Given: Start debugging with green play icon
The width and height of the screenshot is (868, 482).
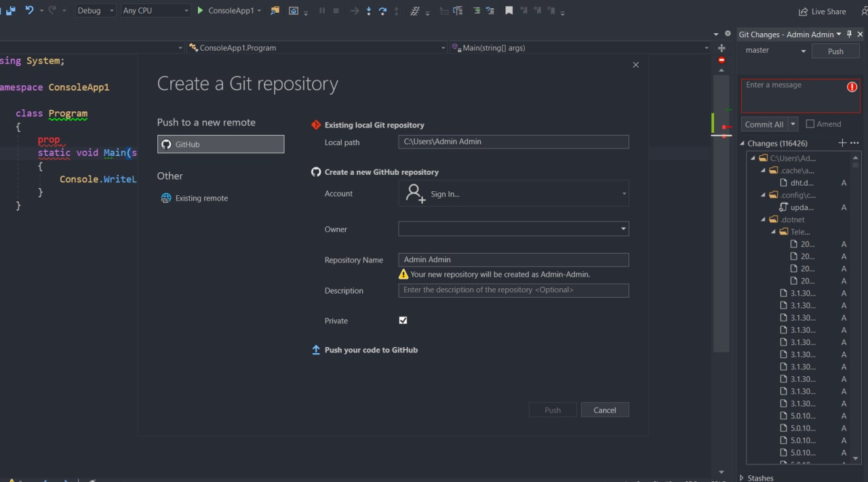Looking at the screenshot, I should 201,11.
